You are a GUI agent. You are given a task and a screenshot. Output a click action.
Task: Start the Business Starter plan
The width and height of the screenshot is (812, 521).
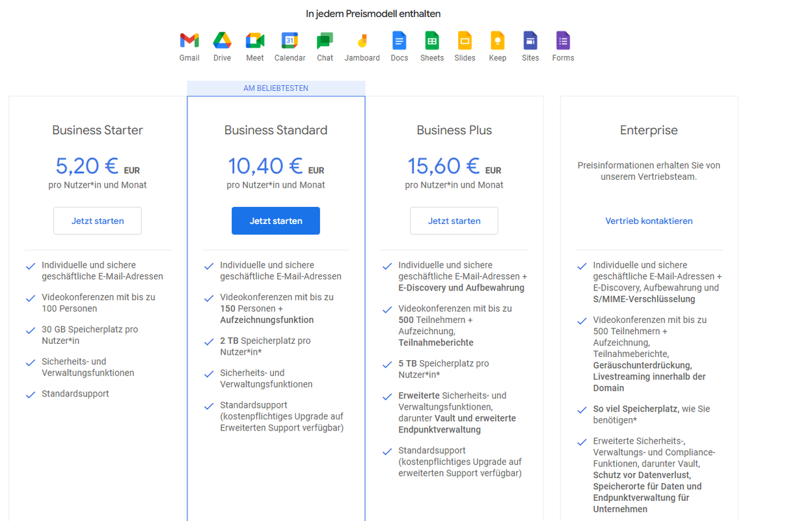(x=98, y=221)
